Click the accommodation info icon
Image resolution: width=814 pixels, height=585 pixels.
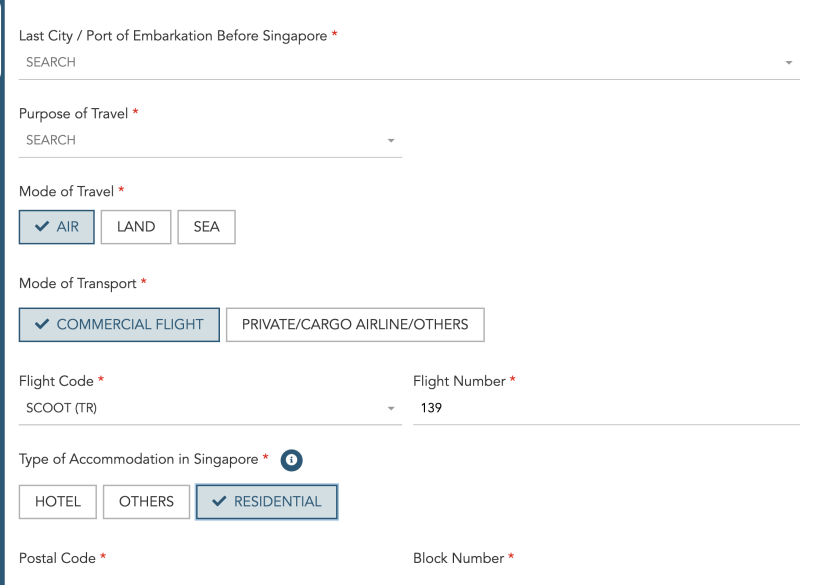point(291,459)
